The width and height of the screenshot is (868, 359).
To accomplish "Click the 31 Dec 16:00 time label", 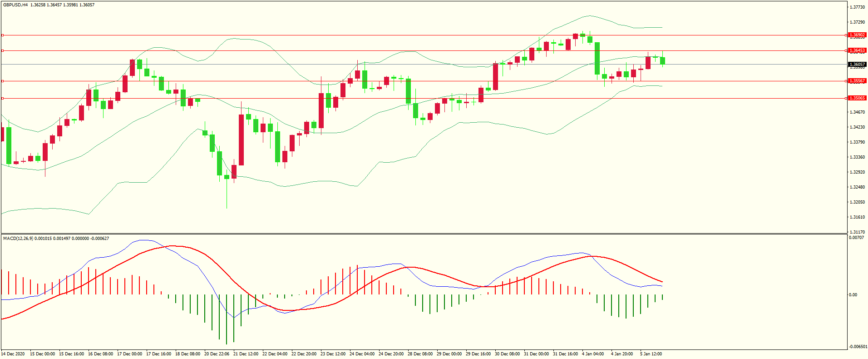I will pyautogui.click(x=565, y=354).
